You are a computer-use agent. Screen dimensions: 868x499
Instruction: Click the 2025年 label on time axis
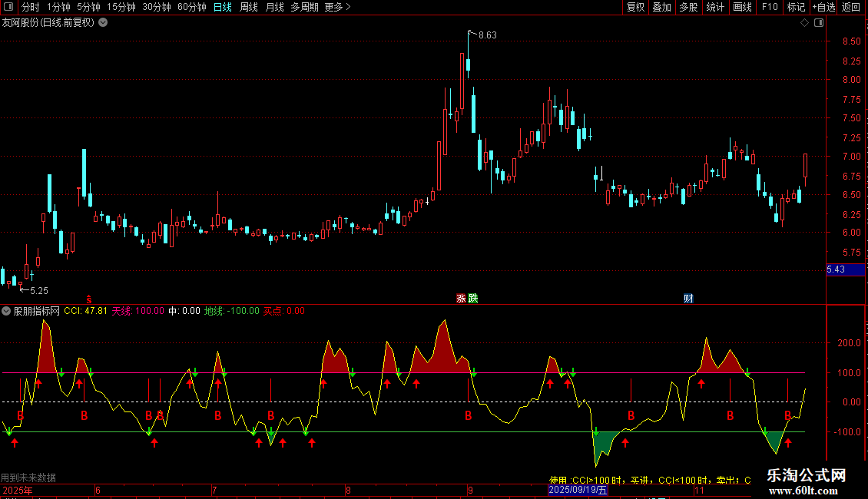[17, 490]
